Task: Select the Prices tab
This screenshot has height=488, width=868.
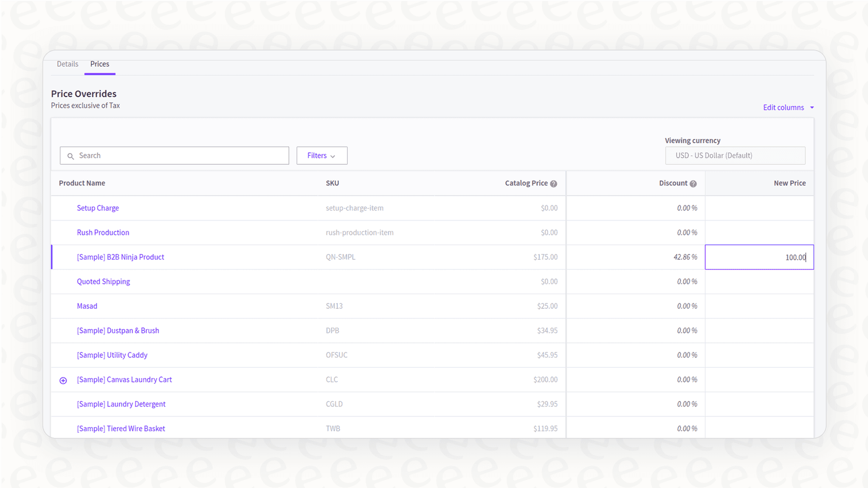Action: (100, 64)
